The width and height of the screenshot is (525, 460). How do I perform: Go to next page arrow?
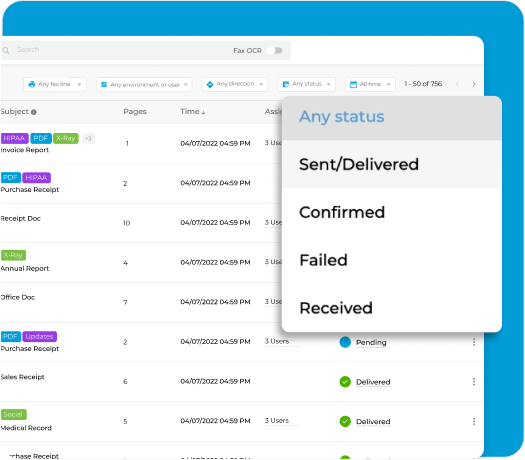474,84
